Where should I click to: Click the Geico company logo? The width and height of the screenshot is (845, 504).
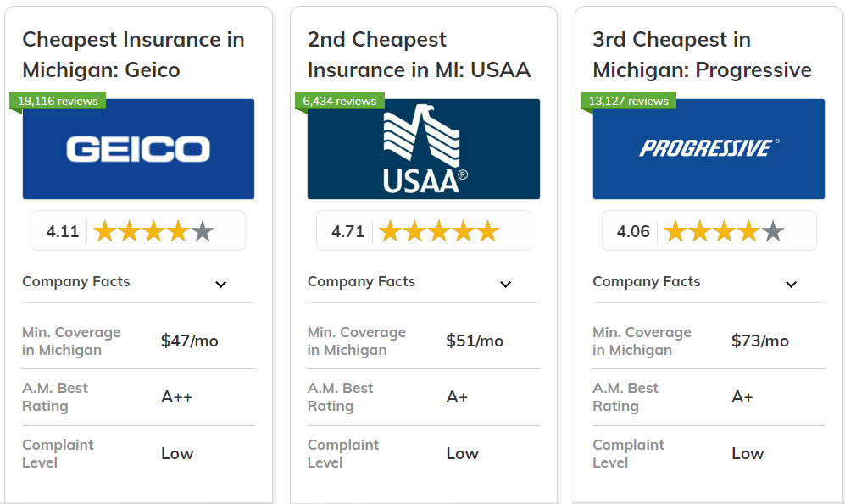tap(138, 149)
